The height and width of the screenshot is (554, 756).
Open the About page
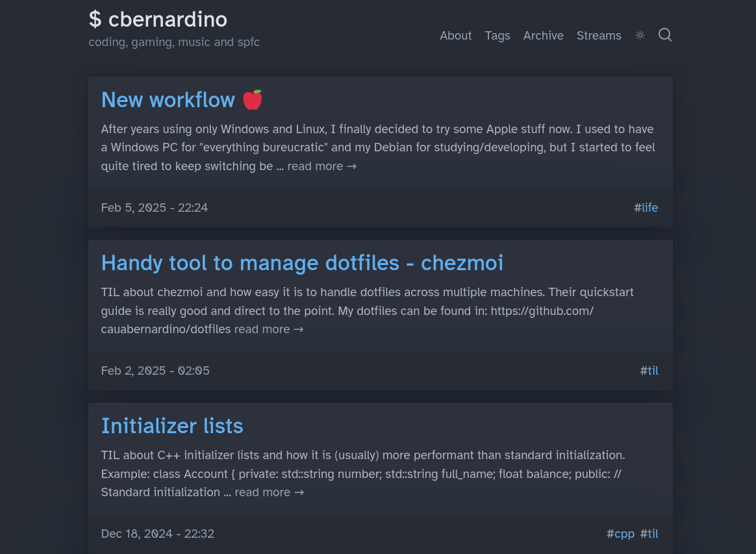[456, 36]
